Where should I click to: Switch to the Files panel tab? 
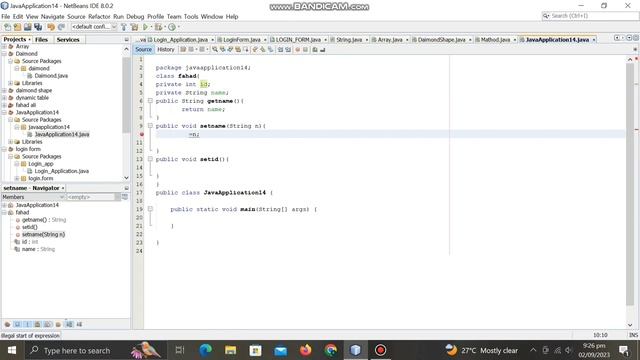pos(41,40)
